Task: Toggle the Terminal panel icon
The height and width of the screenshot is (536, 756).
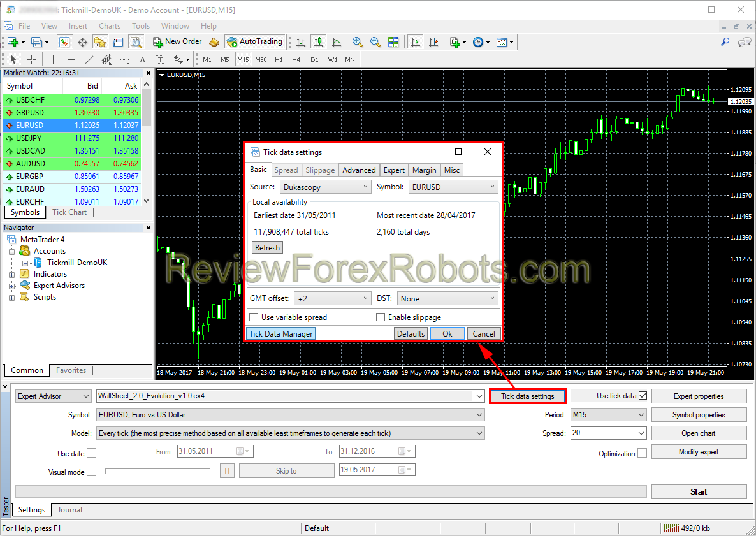Action: (118, 42)
